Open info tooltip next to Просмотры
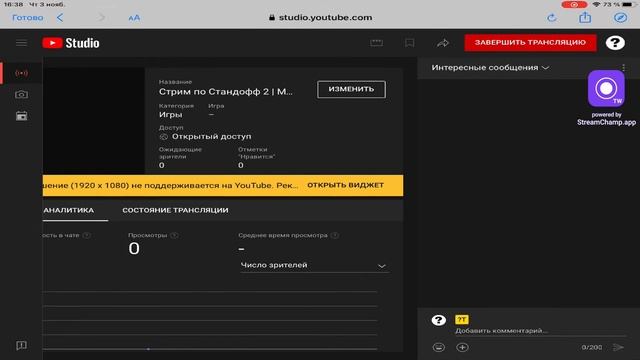The height and width of the screenshot is (360, 640). (174, 236)
